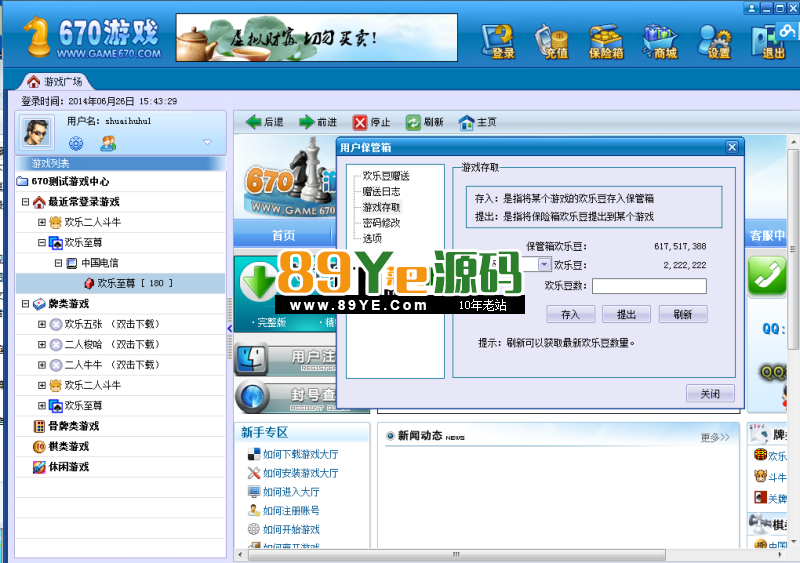Click the 封号查询 banner icon
The height and width of the screenshot is (563, 800).
click(x=252, y=397)
